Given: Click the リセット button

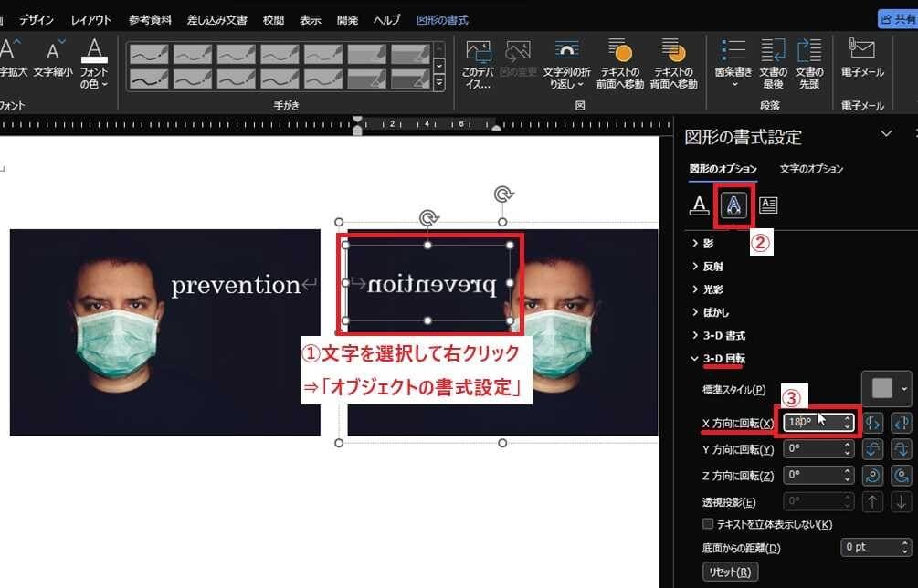Looking at the screenshot, I should 730,572.
